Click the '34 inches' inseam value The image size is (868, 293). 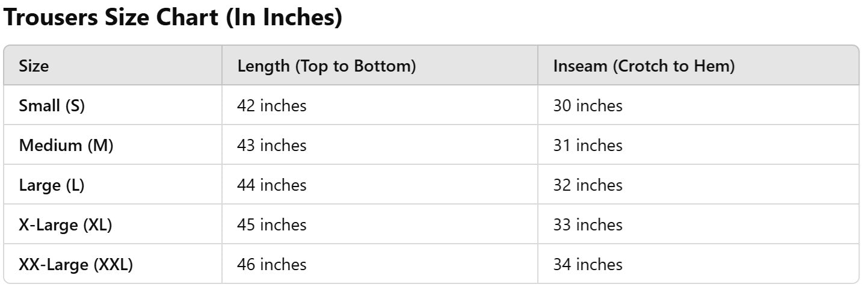click(588, 265)
